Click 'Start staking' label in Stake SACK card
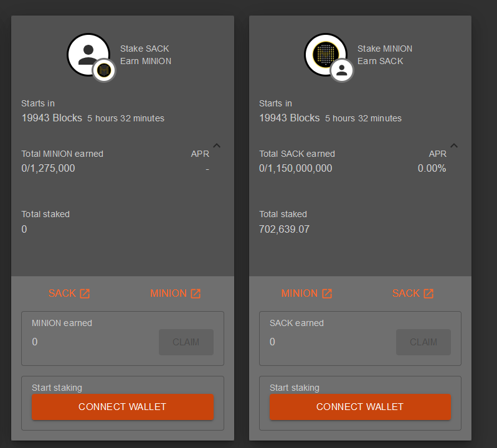Screen dimensions: 497x448 [x=57, y=388]
